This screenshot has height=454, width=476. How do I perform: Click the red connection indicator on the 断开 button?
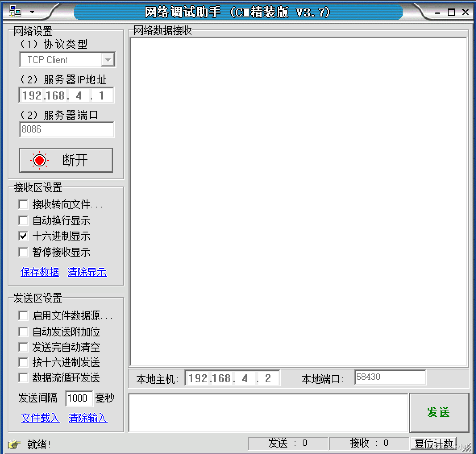pos(39,160)
